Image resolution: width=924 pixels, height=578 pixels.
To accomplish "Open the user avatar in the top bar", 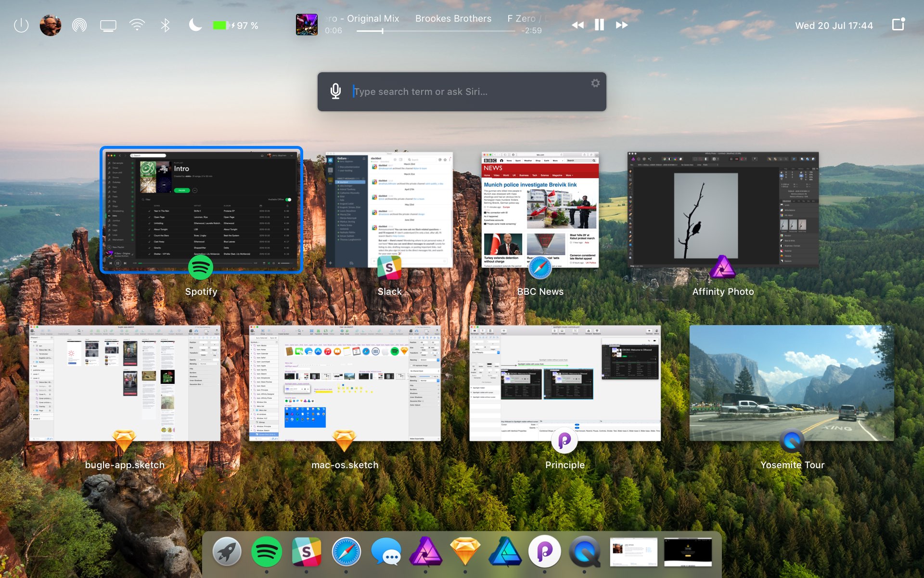I will point(51,25).
